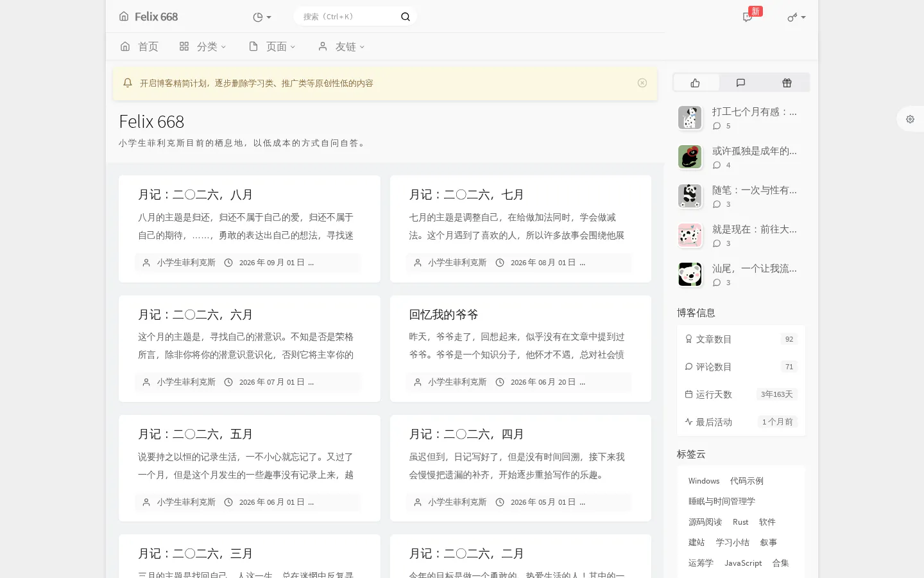This screenshot has height=578, width=924.
Task: Open the post 月记：二〇二六，五月
Action: [x=196, y=434]
